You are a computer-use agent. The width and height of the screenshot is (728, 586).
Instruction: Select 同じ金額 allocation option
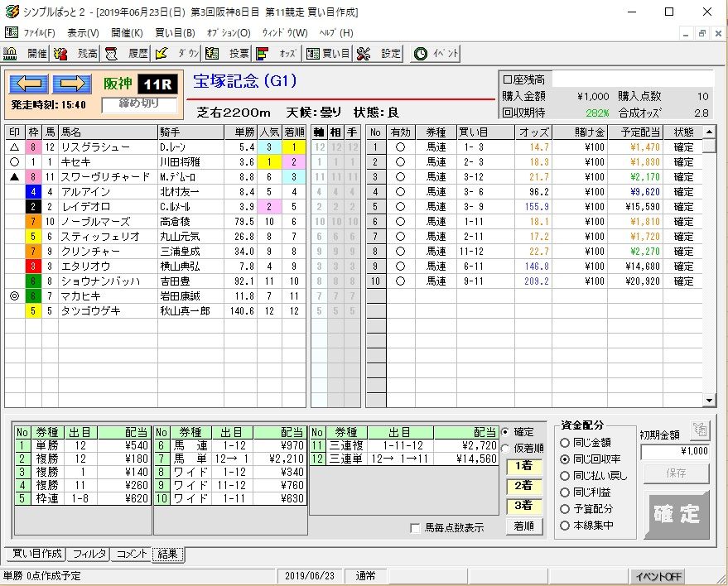tap(565, 443)
